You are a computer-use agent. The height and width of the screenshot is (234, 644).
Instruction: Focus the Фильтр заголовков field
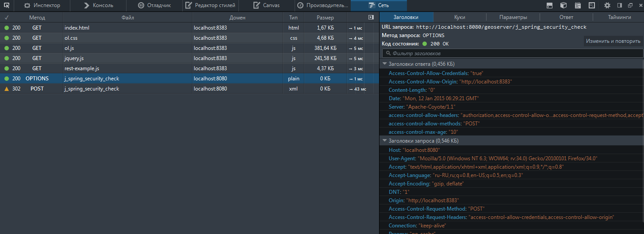point(512,53)
